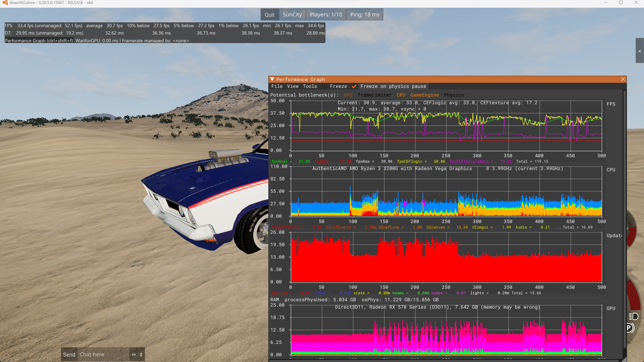Click the GameEngine bottleneck label
This screenshot has height=362, width=644.
coord(424,95)
